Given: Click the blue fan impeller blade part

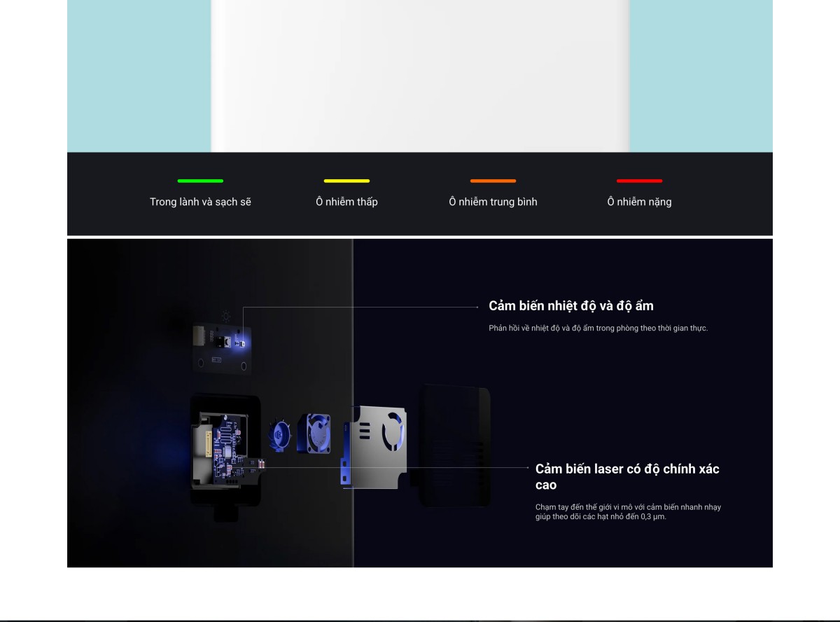Looking at the screenshot, I should coord(281,434).
